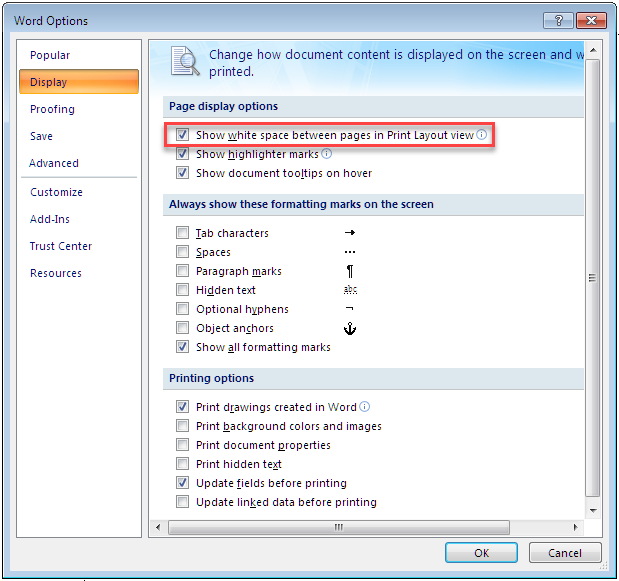Image resolution: width=619 pixels, height=581 pixels.
Task: Click info icon beside Print drawings option
Action: (x=364, y=407)
